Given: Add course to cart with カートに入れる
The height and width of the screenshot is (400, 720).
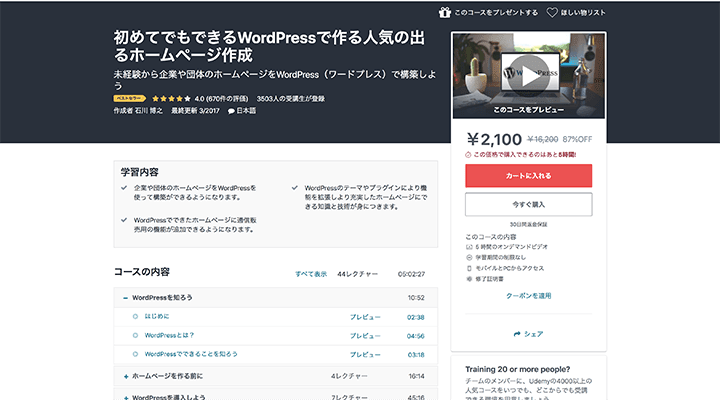Looking at the screenshot, I should [x=529, y=176].
